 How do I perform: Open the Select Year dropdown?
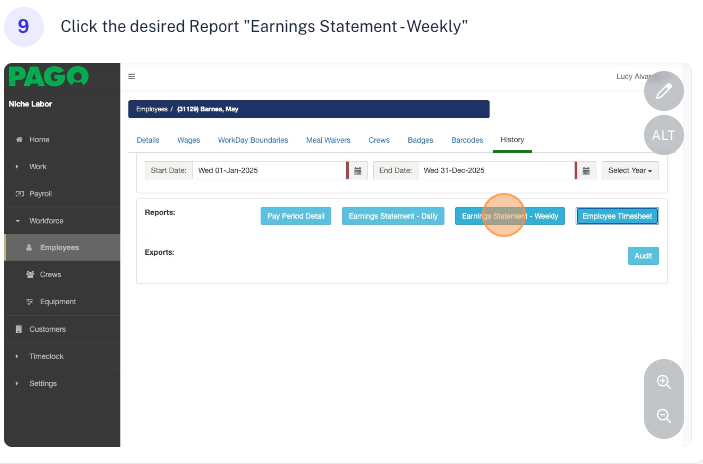[630, 171]
